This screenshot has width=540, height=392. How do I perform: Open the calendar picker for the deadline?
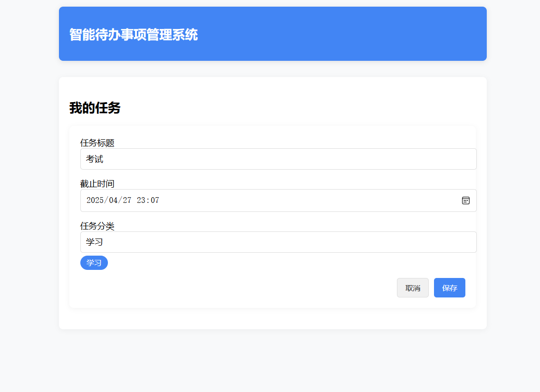[466, 201]
